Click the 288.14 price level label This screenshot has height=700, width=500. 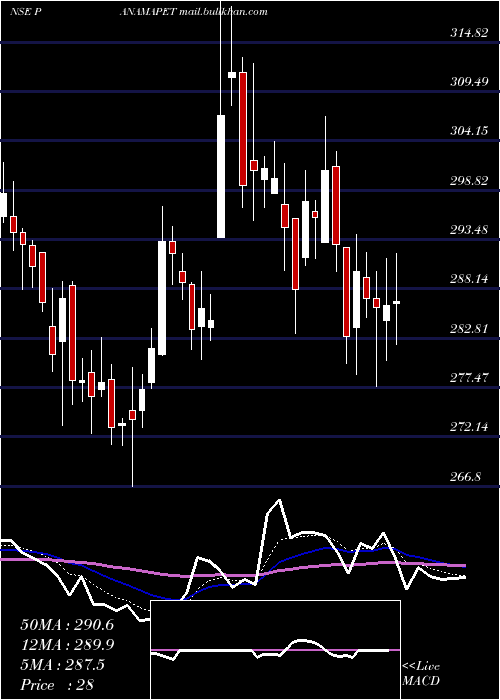(x=468, y=279)
